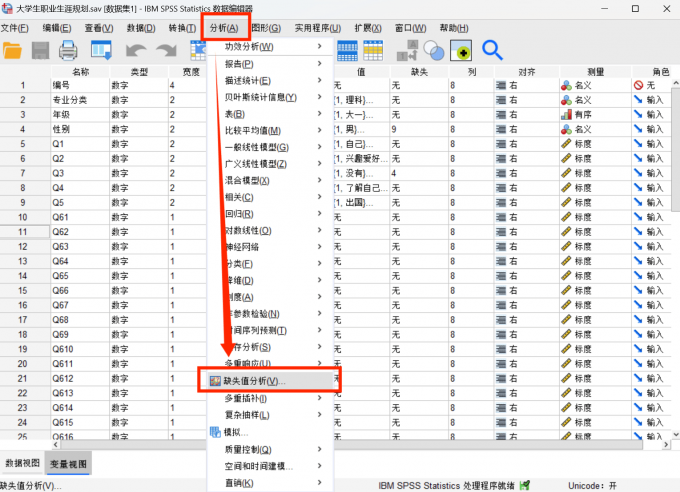
Task: Click the 测量 column header
Action: pos(595,72)
